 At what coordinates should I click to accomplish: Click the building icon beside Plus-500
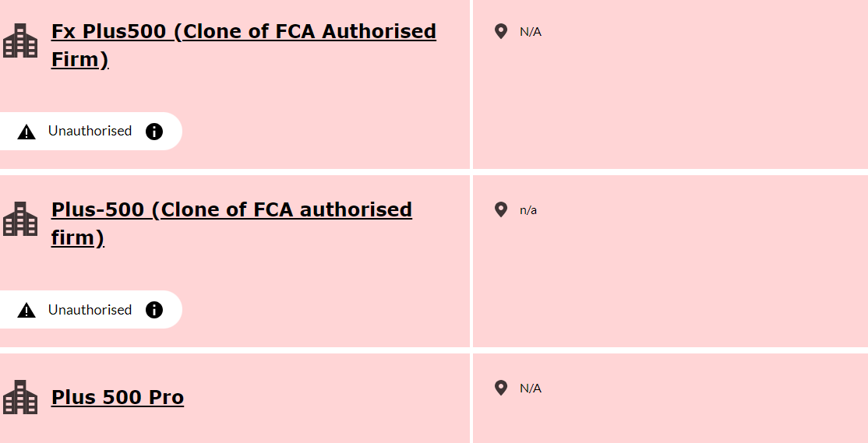click(20, 219)
